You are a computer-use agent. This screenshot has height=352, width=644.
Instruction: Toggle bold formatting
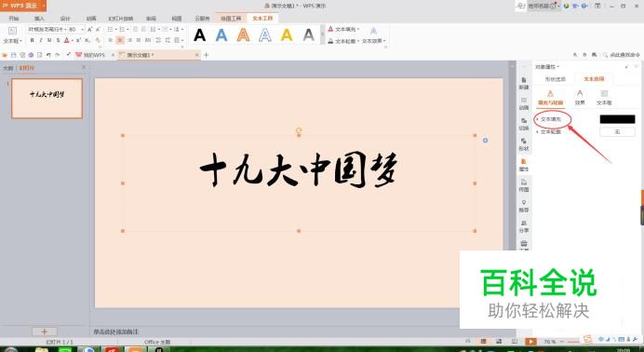point(32,40)
